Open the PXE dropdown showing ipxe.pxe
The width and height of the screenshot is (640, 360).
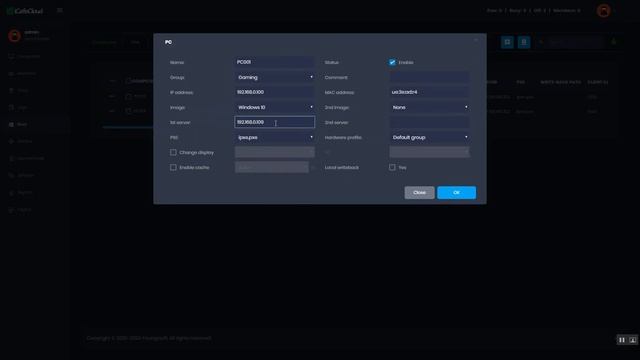point(275,138)
